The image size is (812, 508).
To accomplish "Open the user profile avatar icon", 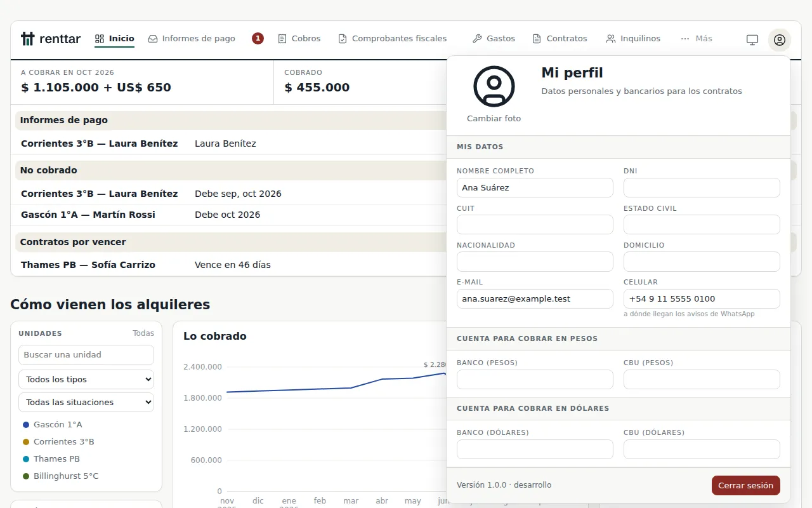I will [x=779, y=40].
